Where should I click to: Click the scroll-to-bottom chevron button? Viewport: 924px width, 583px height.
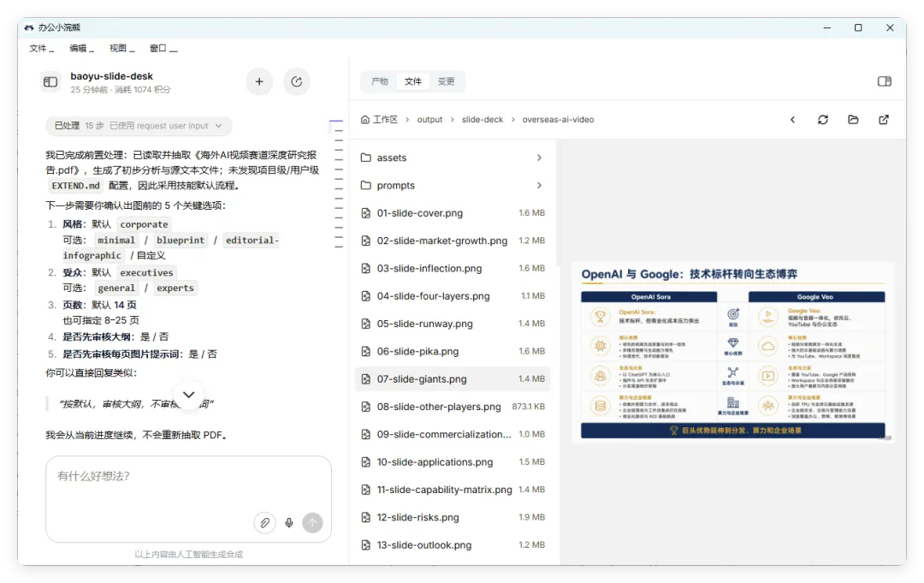188,395
